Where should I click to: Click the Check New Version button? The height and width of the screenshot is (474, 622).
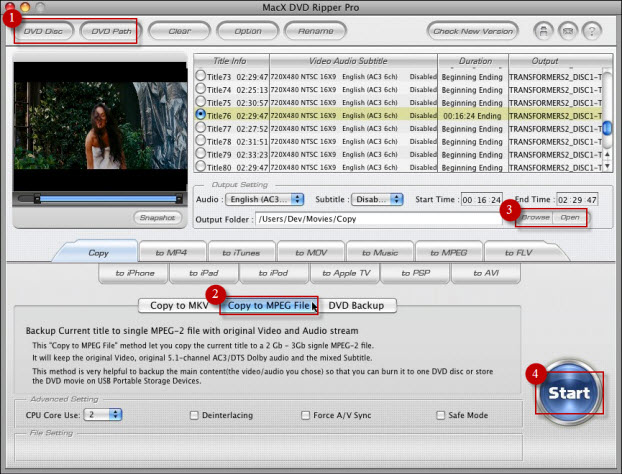tap(473, 31)
